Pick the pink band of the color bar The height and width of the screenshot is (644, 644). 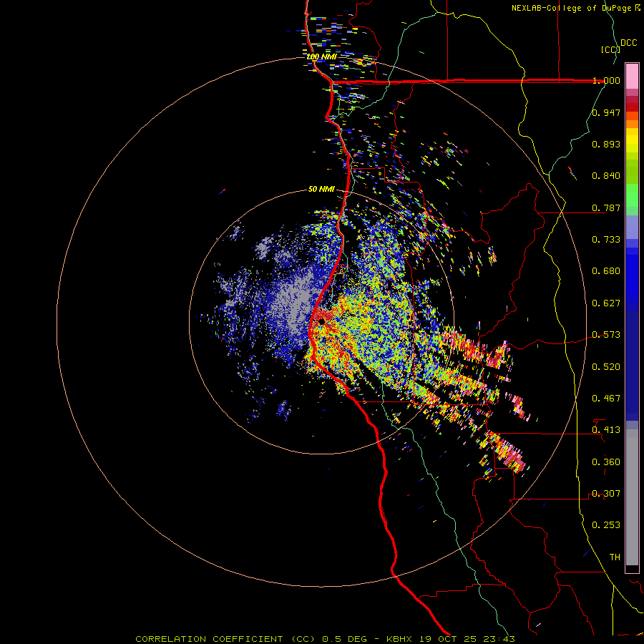pos(632,77)
